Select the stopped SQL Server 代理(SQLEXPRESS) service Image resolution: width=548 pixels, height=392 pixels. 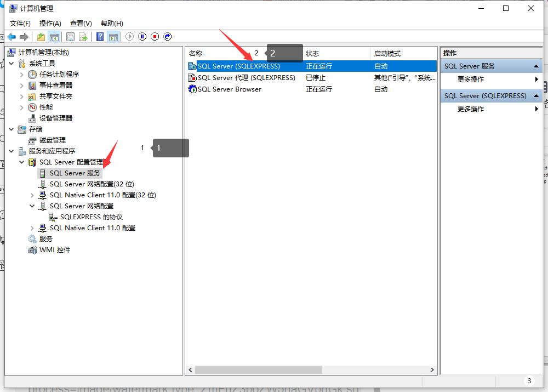point(247,77)
